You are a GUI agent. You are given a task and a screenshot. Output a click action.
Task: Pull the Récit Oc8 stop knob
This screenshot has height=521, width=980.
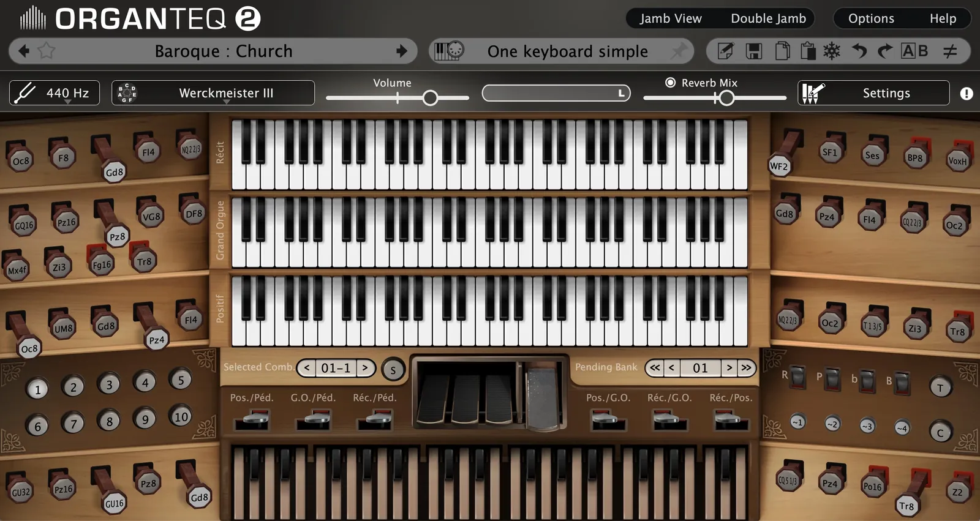[x=20, y=160]
